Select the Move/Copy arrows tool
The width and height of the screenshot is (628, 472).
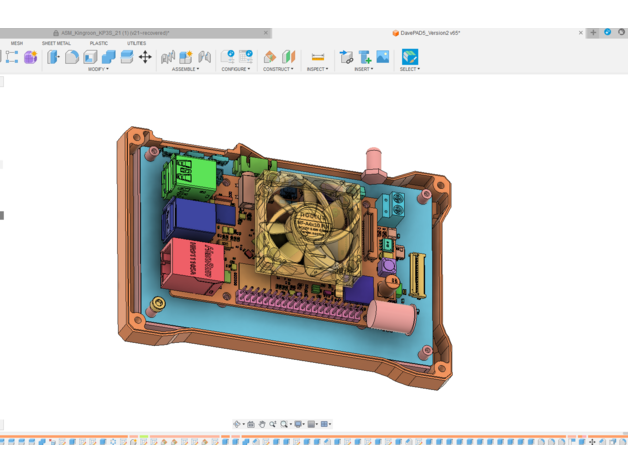(x=145, y=57)
